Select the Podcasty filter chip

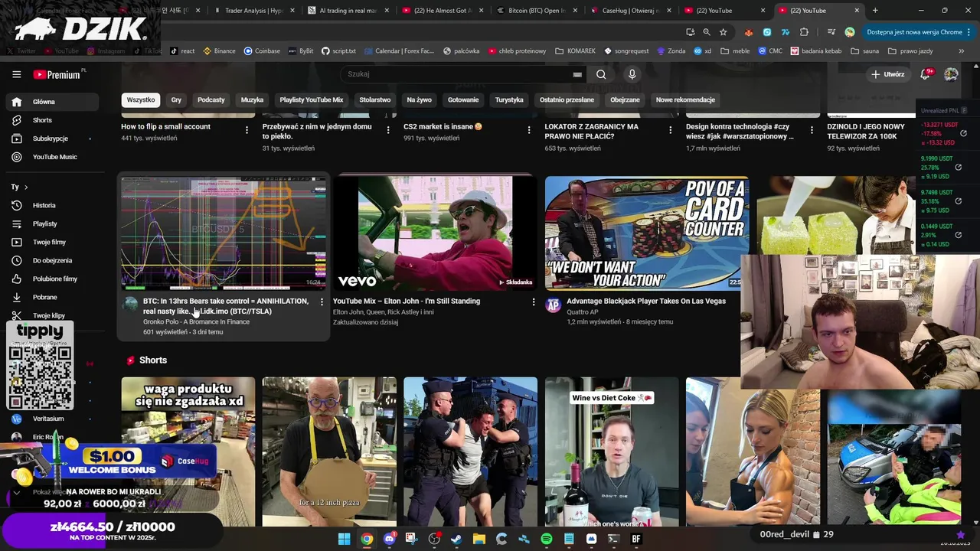tap(211, 99)
